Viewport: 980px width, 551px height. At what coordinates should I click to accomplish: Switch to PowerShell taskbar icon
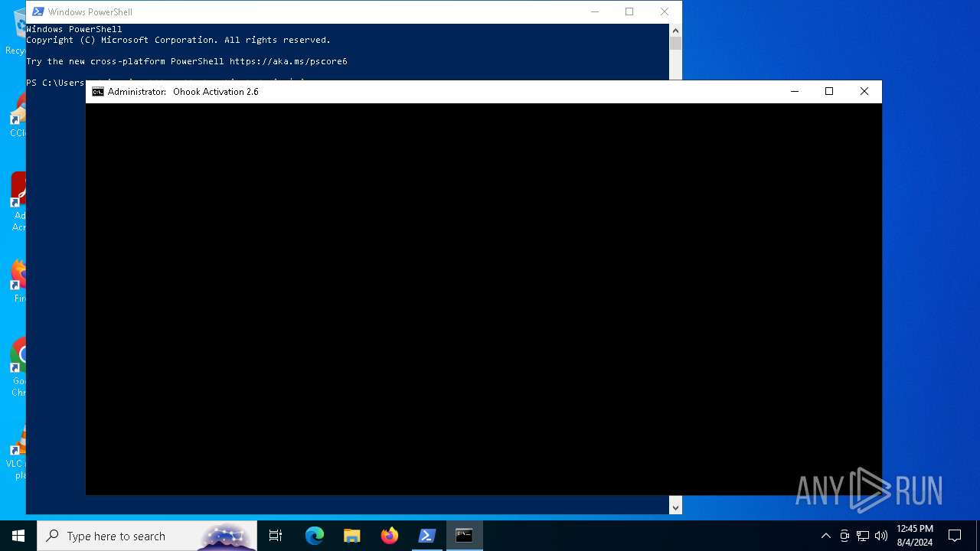(x=427, y=536)
